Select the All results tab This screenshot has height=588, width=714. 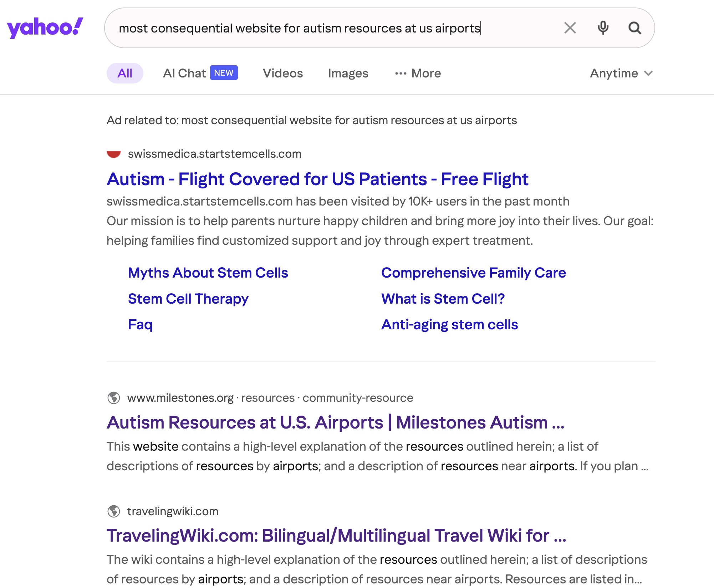click(125, 73)
